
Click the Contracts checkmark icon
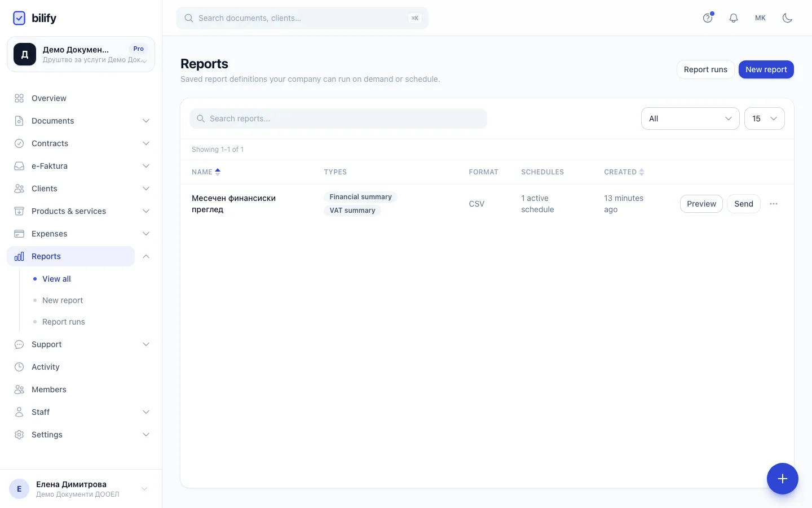[19, 143]
